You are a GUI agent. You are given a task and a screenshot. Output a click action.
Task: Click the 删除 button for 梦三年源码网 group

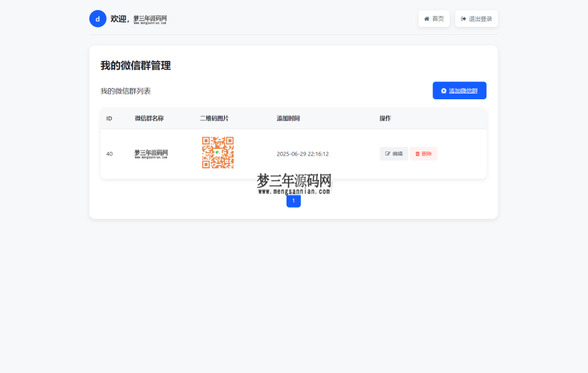coord(423,153)
